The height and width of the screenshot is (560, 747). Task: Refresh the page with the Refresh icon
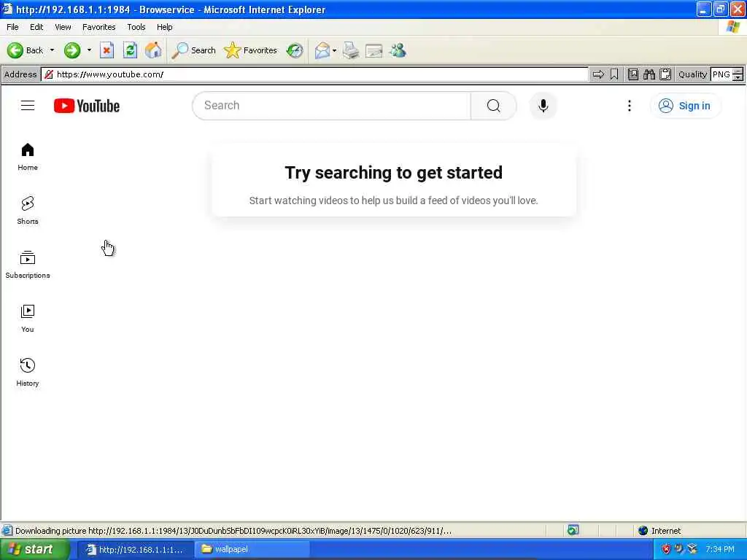click(130, 50)
